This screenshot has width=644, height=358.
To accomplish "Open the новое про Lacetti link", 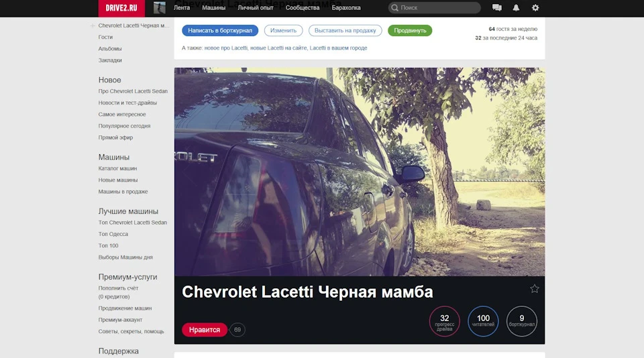I will click(x=226, y=48).
